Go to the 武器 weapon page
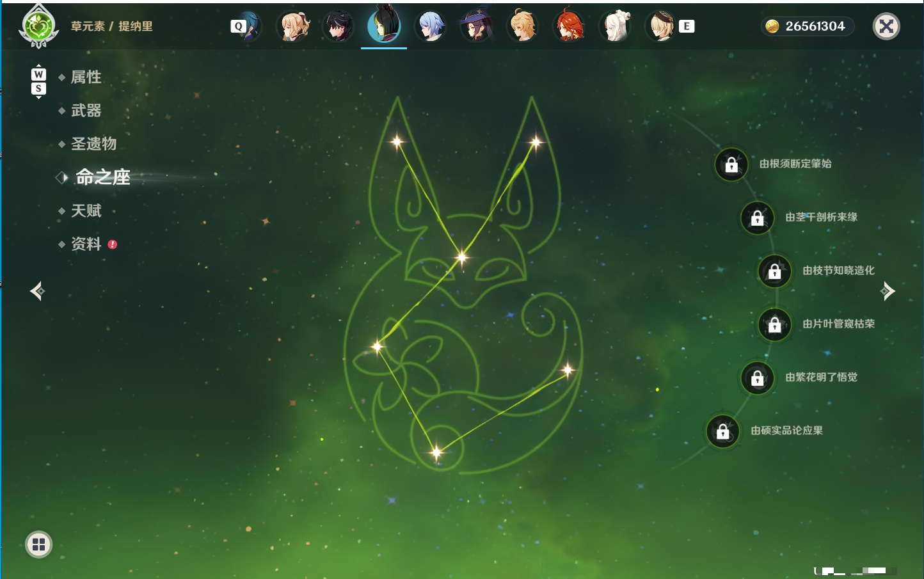 click(86, 111)
